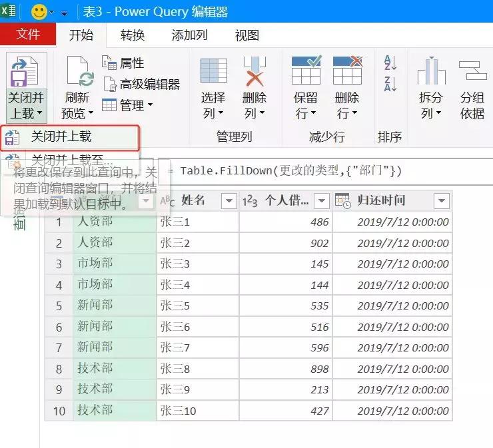Expand the 删除列 dropdown arrow
This screenshot has width=493, height=448.
pos(262,112)
